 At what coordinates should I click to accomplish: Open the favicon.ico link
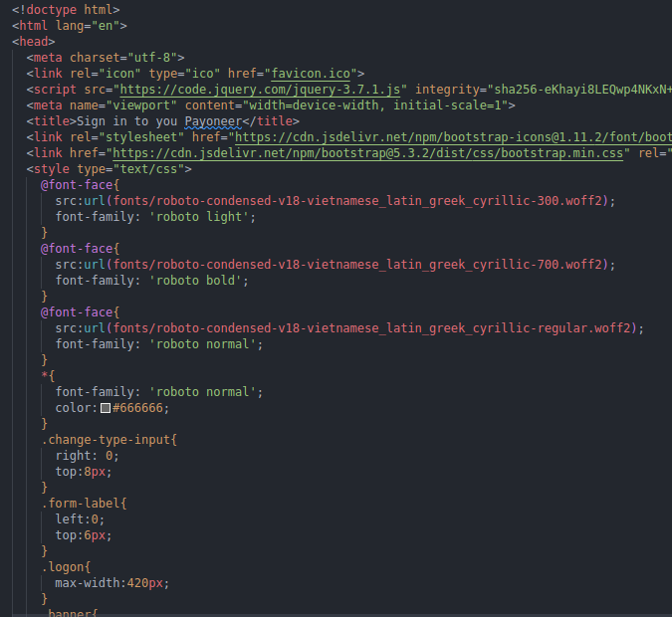(311, 74)
